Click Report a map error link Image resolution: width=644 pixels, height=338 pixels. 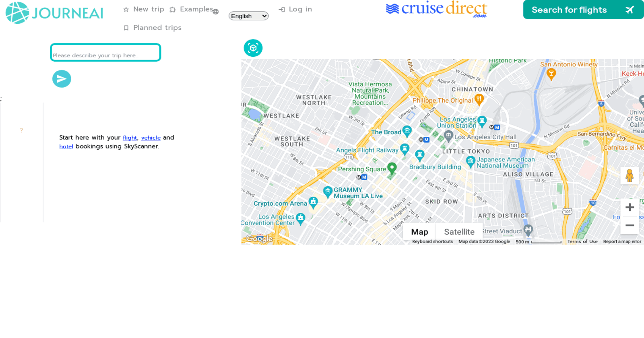point(622,242)
